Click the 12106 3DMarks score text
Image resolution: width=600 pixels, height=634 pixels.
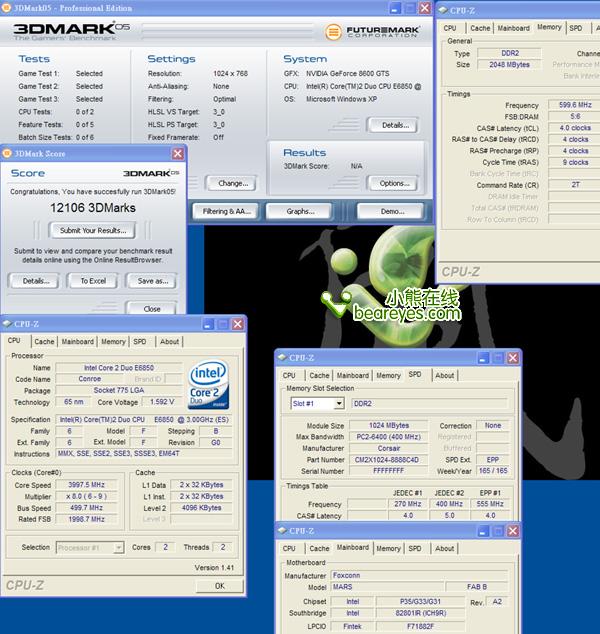pos(93,208)
